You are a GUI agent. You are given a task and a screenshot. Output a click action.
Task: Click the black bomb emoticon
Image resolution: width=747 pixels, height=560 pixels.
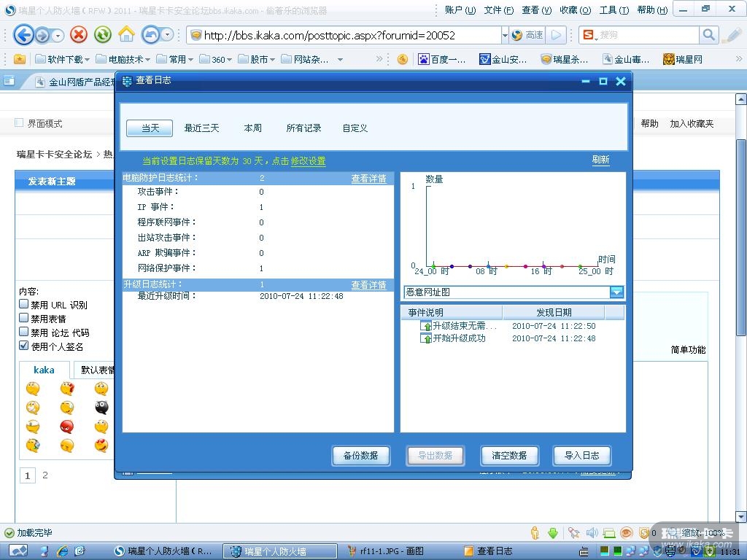click(x=101, y=407)
